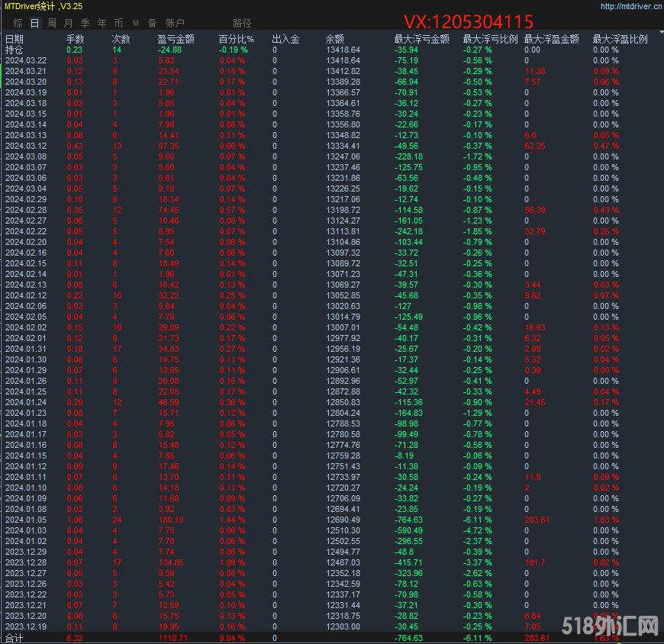664x644 pixels.
Task: Click the VX:1205304115 contact text
Action: 469,21
